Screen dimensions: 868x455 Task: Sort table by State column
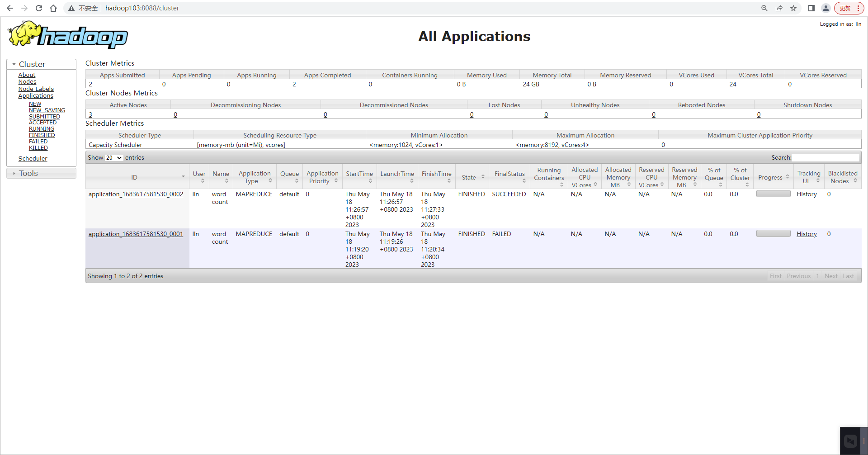(472, 177)
